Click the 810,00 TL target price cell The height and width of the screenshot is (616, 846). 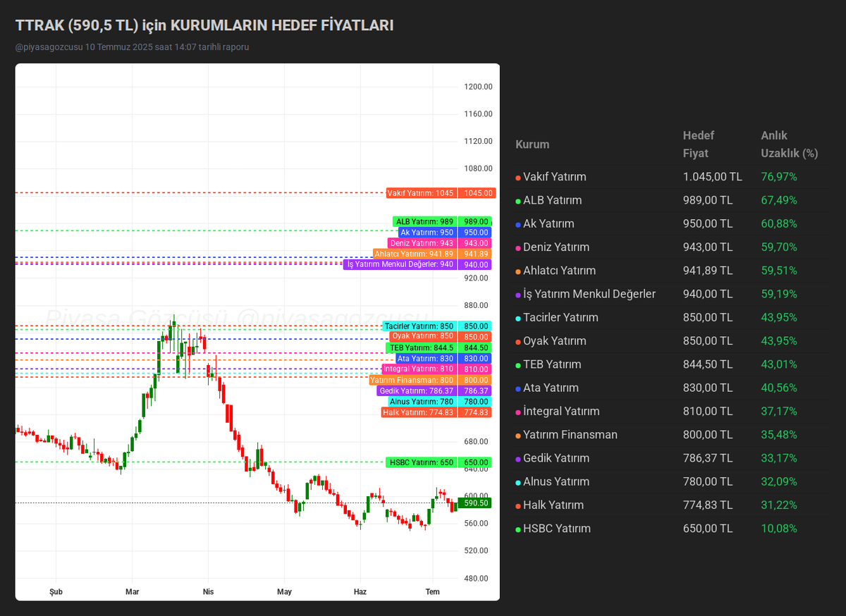[708, 411]
